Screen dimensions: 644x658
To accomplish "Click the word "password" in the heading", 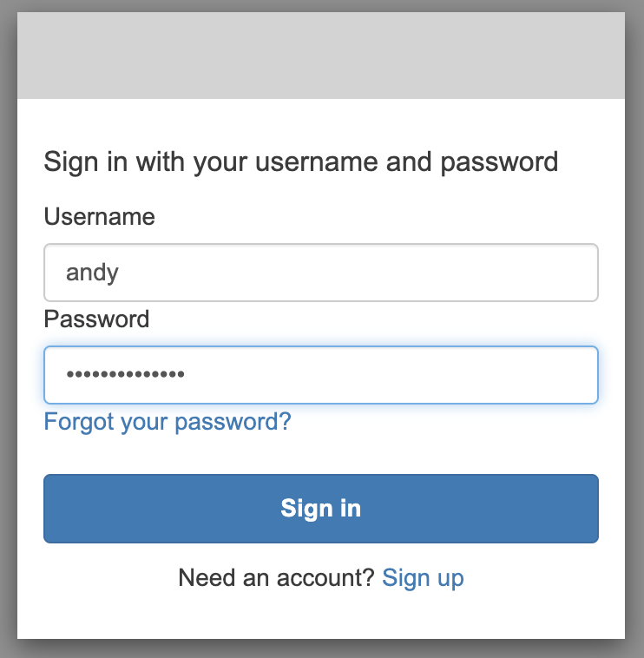I will pos(504,161).
